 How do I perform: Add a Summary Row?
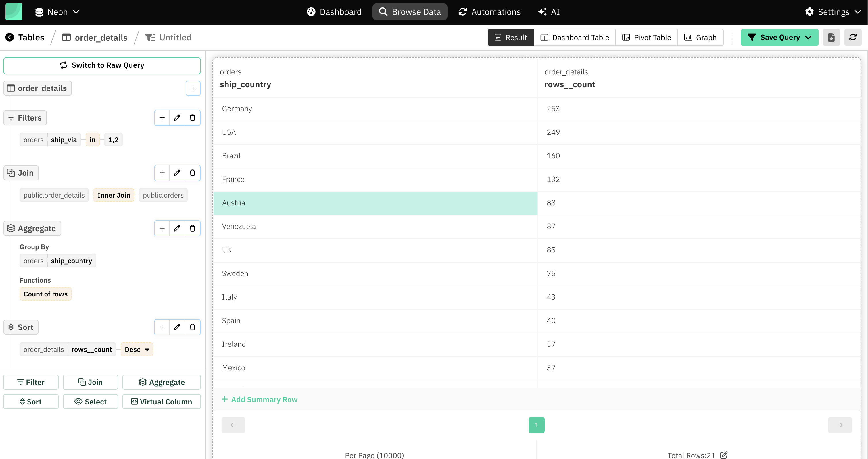click(260, 399)
